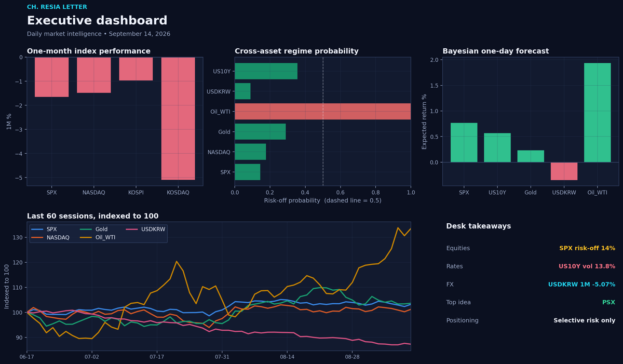Click the '08-14' date tick label

(287, 357)
